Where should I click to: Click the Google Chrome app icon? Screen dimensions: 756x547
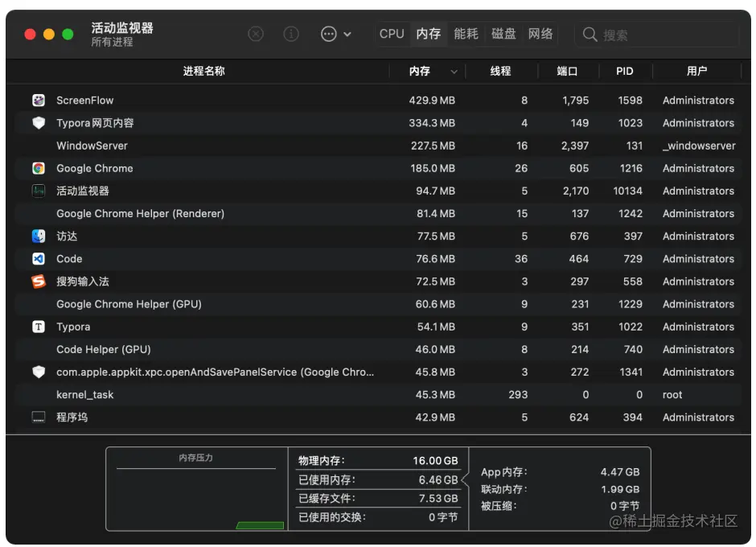39,168
